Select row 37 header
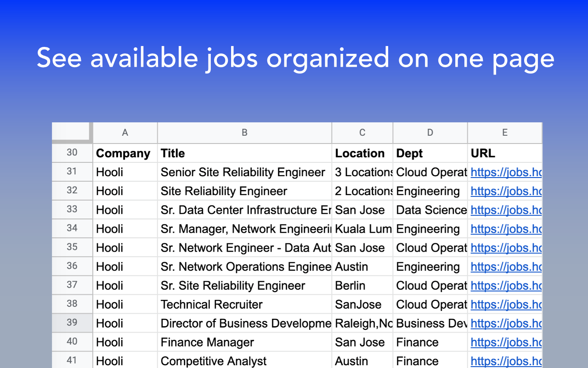Viewport: 588px width, 368px height. point(72,285)
